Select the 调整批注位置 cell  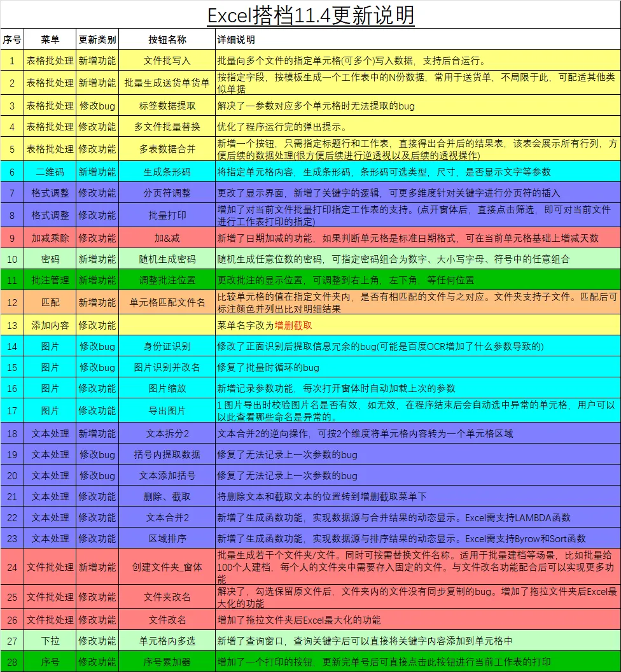tap(167, 280)
